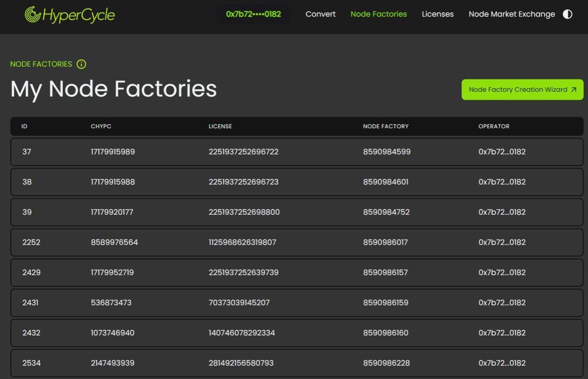Open the Node Factories menu item
Viewport: 588px width, 379px height.
(379, 14)
